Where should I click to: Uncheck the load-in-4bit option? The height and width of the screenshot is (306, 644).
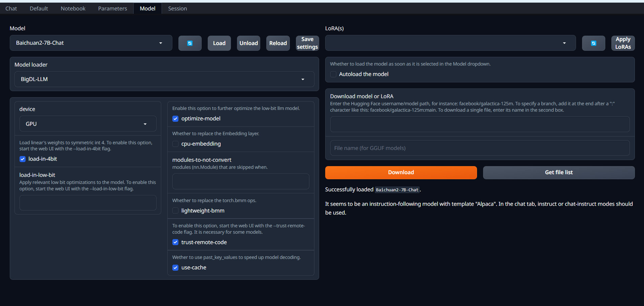pyautogui.click(x=23, y=159)
